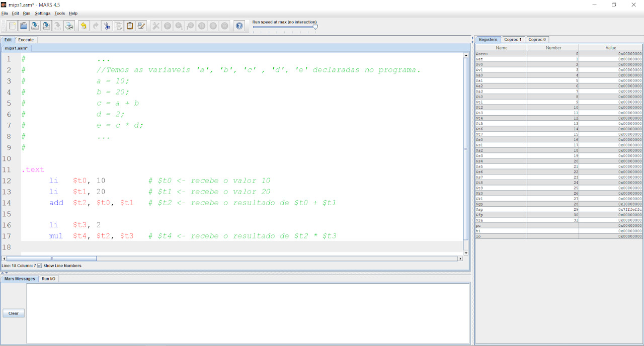
Task: Click the Save file toolbar icon
Action: click(x=35, y=26)
